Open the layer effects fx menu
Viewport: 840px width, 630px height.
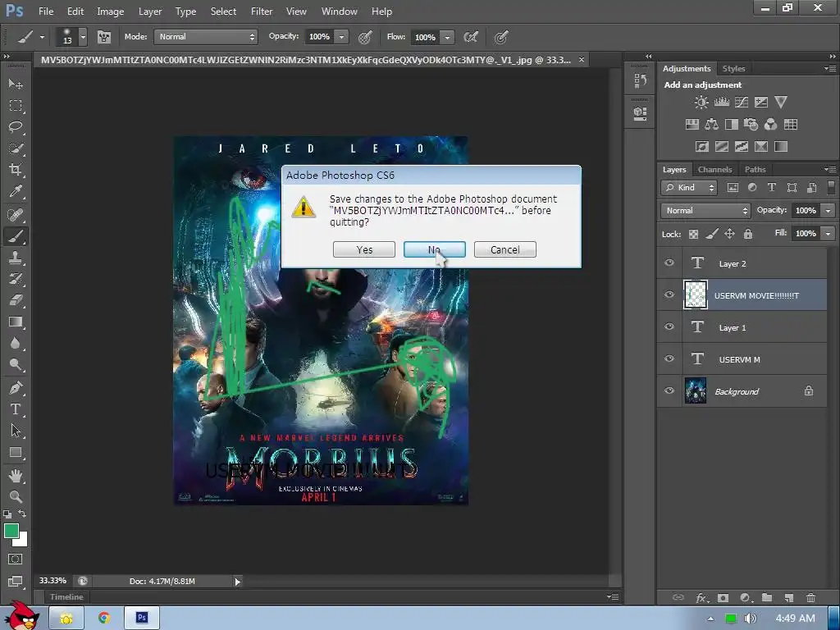[702, 597]
